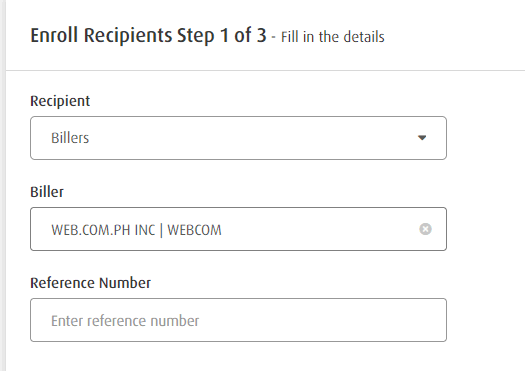The image size is (525, 371).
Task: Clear the Biller field using the X icon
Action: pyautogui.click(x=425, y=229)
